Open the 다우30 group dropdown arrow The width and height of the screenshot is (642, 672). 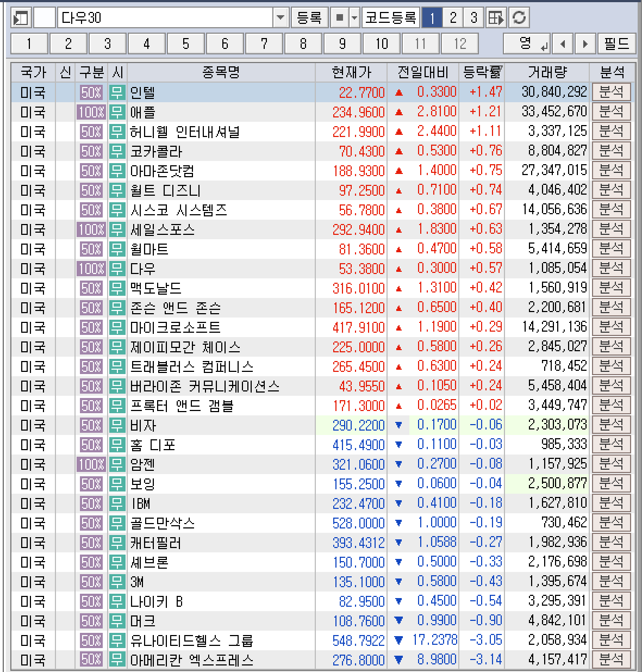[281, 18]
